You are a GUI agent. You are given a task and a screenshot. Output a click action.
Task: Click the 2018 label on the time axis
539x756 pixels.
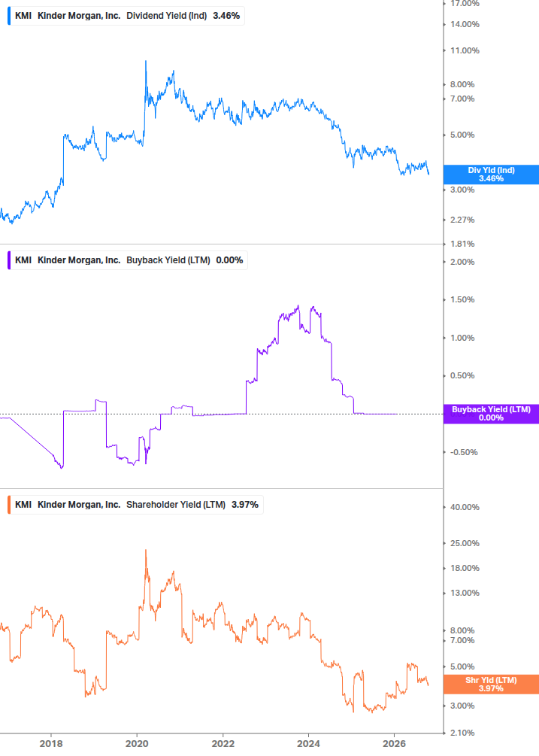[x=51, y=744]
